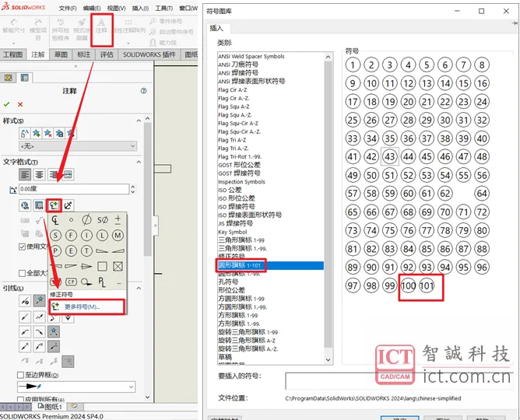Collapse the 文字格式 section
Screen dimensions: 520x420
[x=139, y=162]
